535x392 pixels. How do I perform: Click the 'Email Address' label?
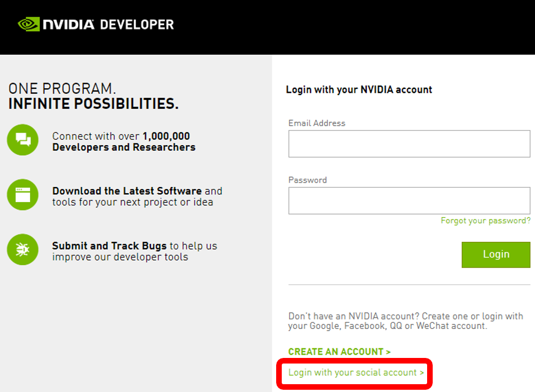click(x=316, y=123)
